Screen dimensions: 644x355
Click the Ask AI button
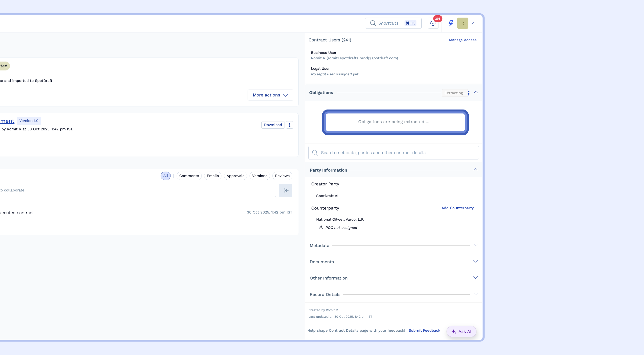click(x=461, y=331)
